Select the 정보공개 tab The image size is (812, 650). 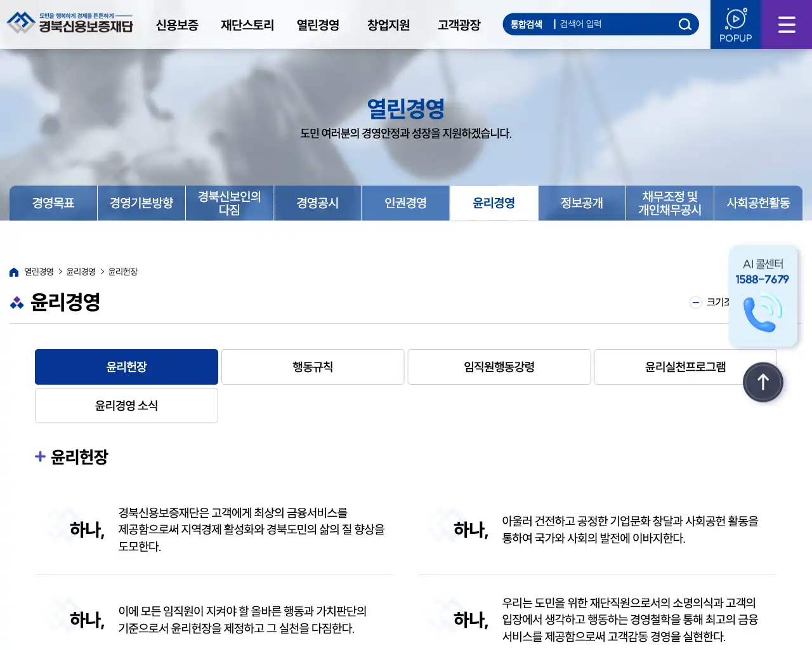[x=582, y=203]
